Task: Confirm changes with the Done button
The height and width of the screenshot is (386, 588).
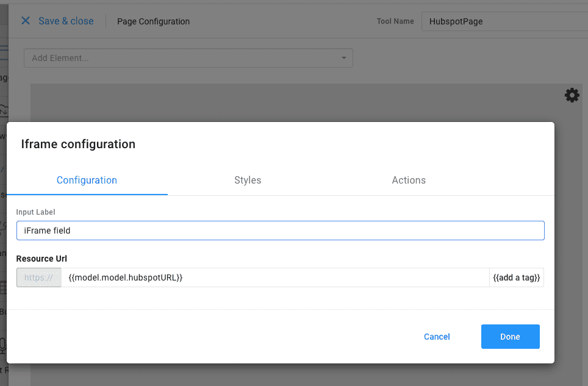Action: tap(510, 337)
